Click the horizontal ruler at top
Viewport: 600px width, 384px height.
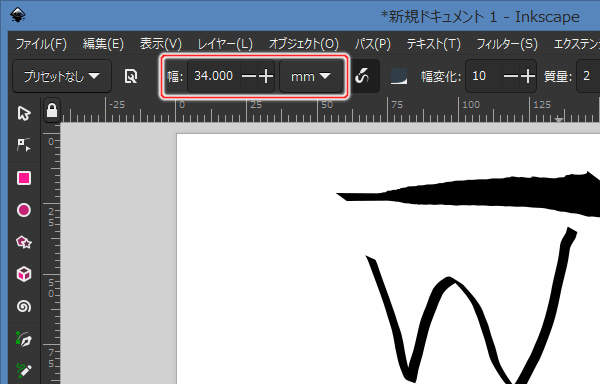(330, 110)
